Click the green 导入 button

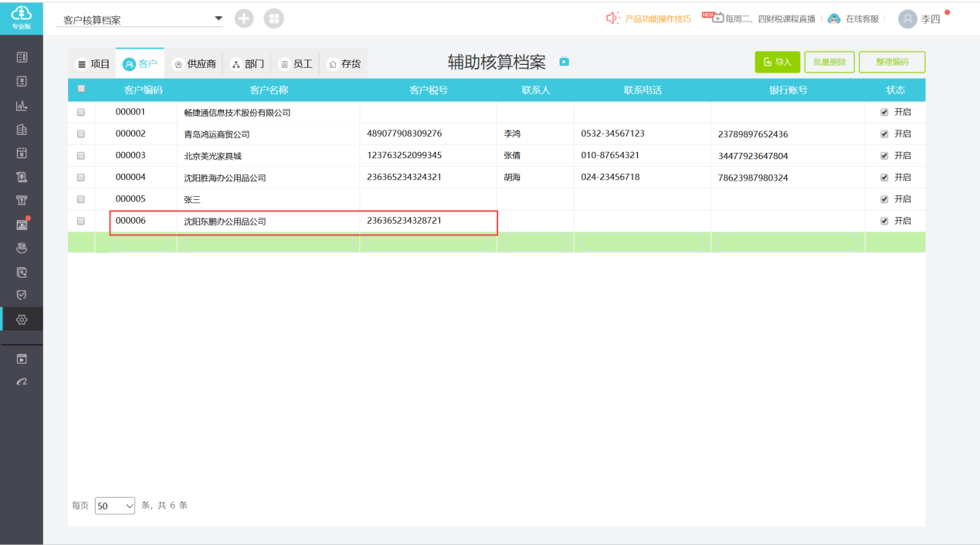777,62
